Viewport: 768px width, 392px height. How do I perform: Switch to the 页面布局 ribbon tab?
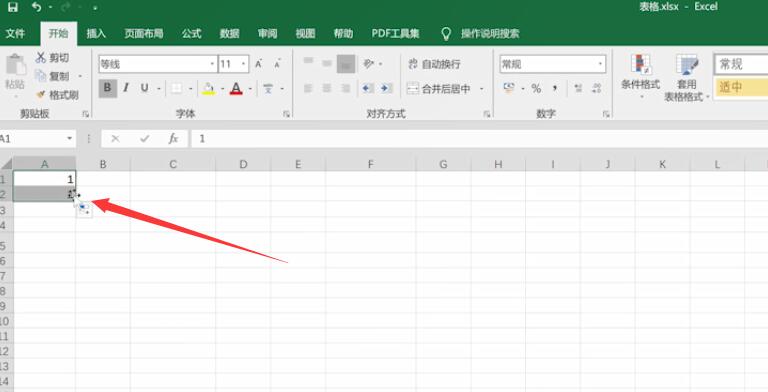(x=144, y=33)
